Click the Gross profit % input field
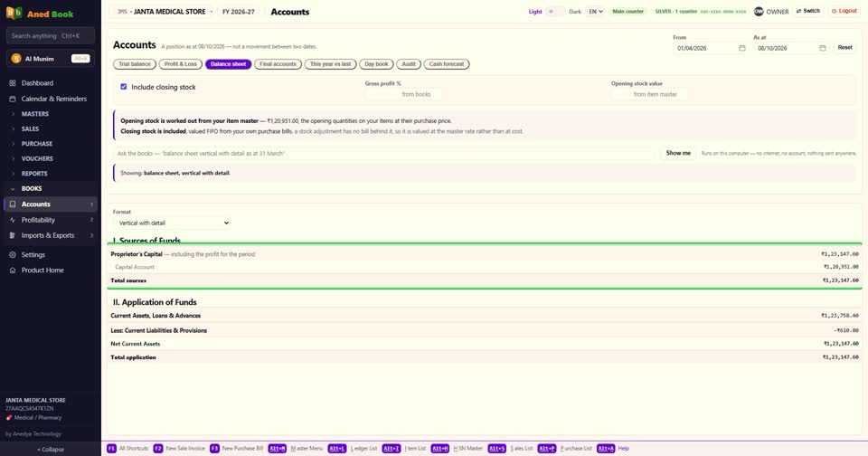Image resolution: width=868 pixels, height=456 pixels. [403, 94]
